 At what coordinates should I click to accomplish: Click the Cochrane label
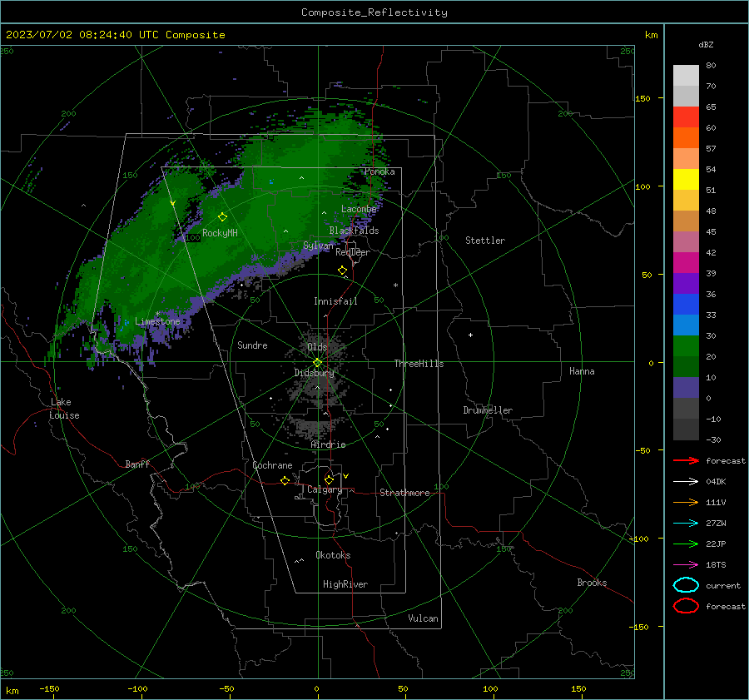(x=272, y=465)
